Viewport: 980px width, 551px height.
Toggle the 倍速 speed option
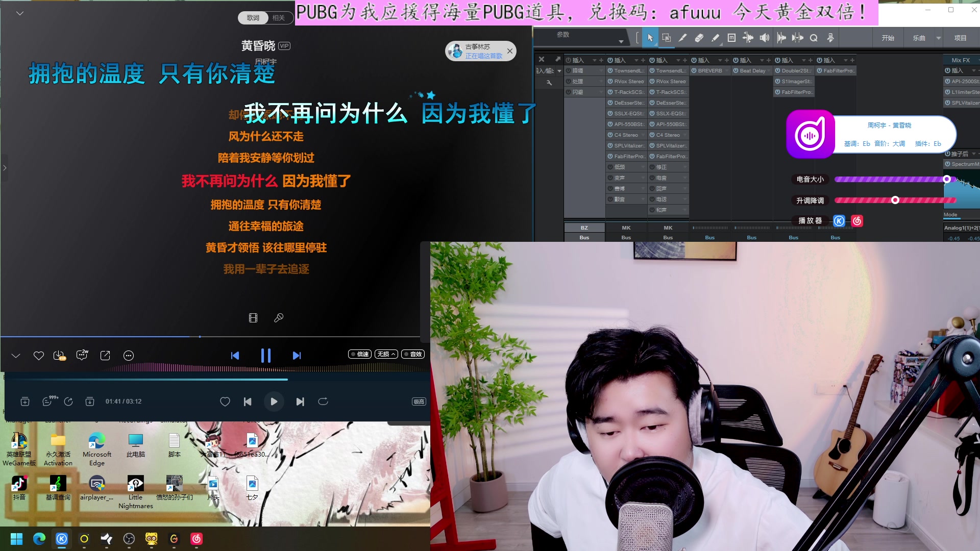pyautogui.click(x=360, y=354)
